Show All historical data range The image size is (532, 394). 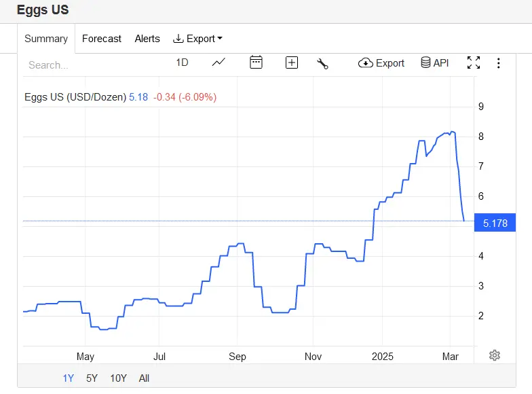click(144, 378)
